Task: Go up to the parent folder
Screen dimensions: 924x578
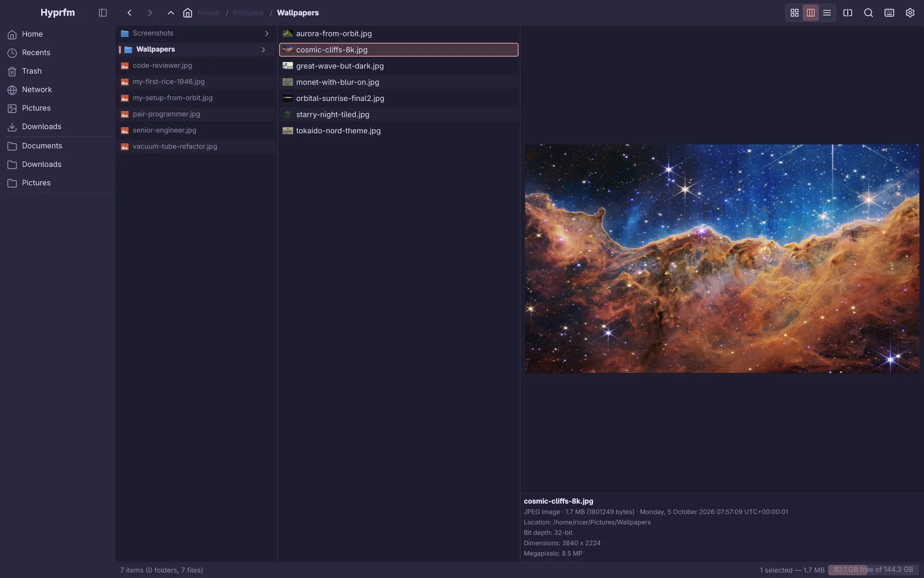Action: (171, 13)
